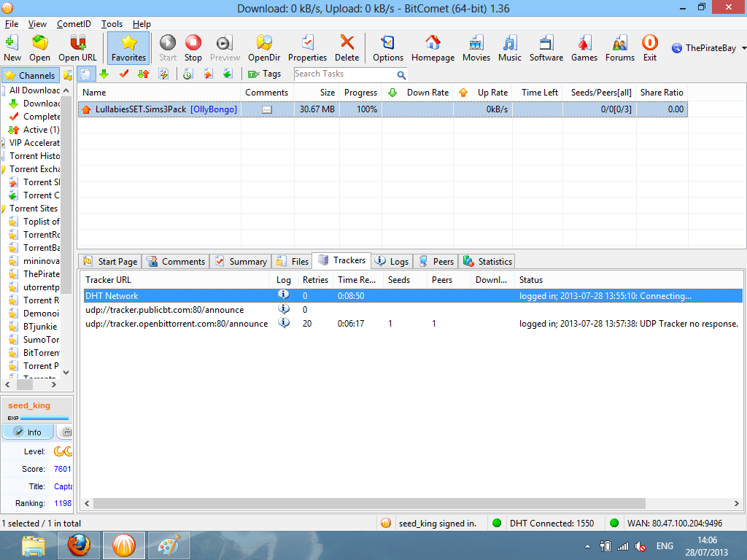Open the Options toolbar icon

click(x=388, y=48)
